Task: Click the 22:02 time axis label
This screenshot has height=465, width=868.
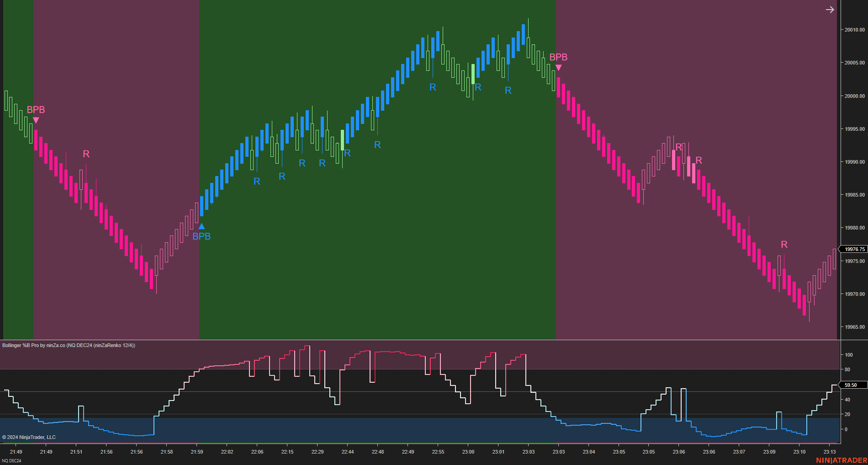Action: [227, 452]
